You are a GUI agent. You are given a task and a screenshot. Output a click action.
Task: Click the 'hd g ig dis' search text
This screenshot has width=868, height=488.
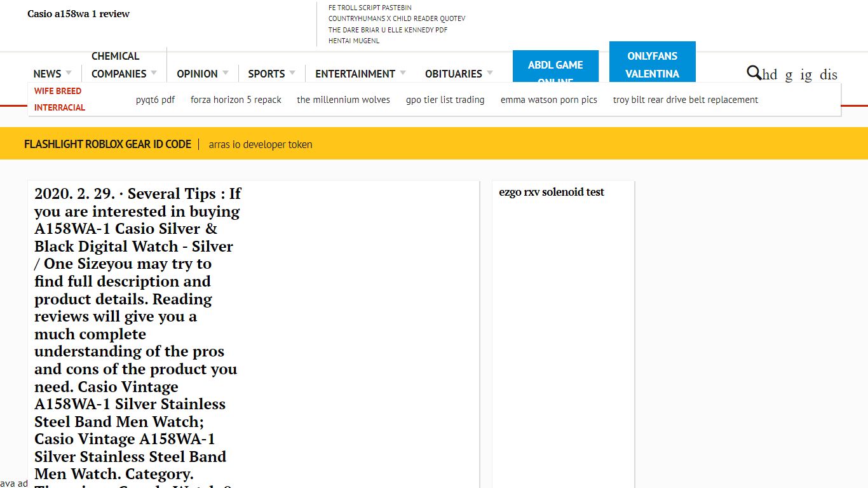[800, 75]
